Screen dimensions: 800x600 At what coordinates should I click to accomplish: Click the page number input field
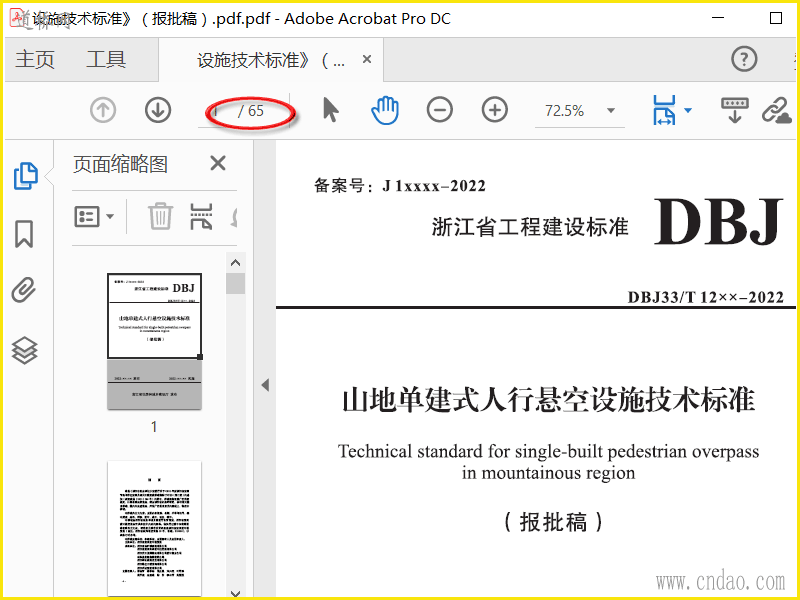[x=216, y=111]
